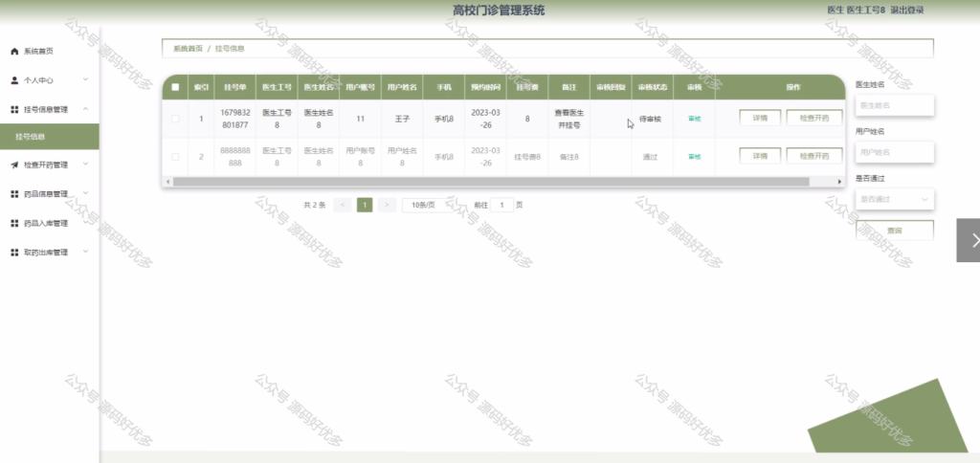
Task: Click the grid icon beside 挂号信息管理
Action: click(14, 109)
